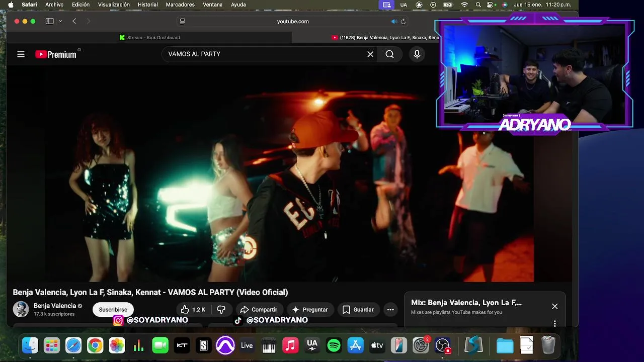Save video with Guardar button
This screenshot has width=644, height=362.
click(x=358, y=310)
